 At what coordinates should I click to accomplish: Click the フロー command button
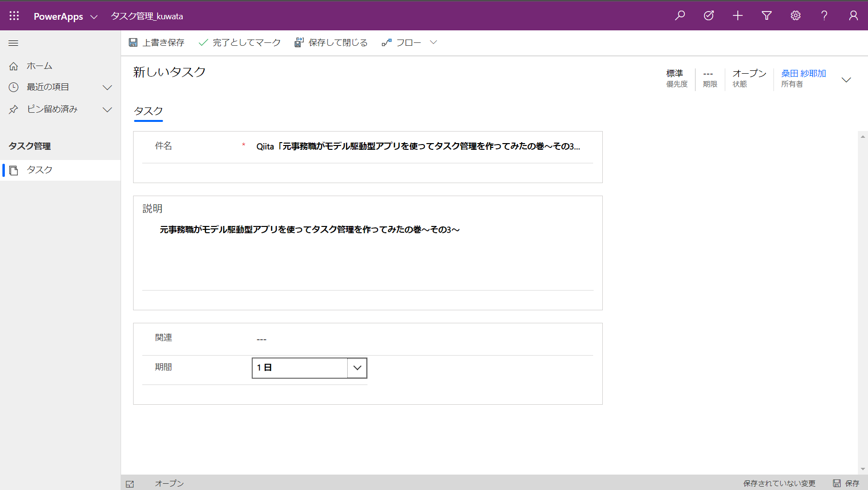tap(401, 42)
